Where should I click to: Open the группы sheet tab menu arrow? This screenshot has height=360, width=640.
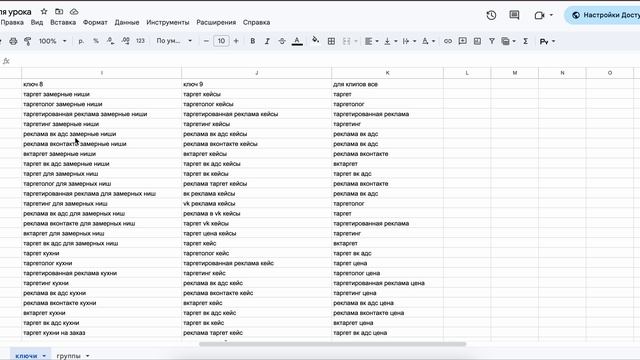tap(87, 356)
